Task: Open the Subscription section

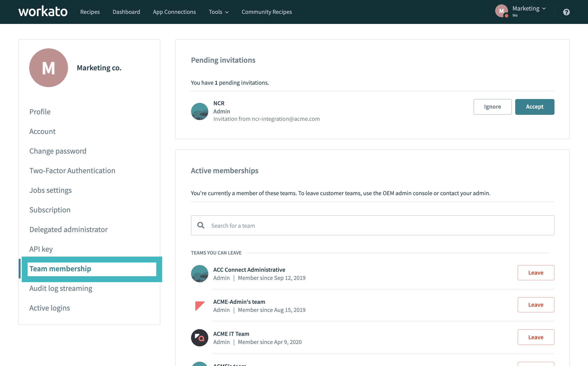Action: [50, 210]
